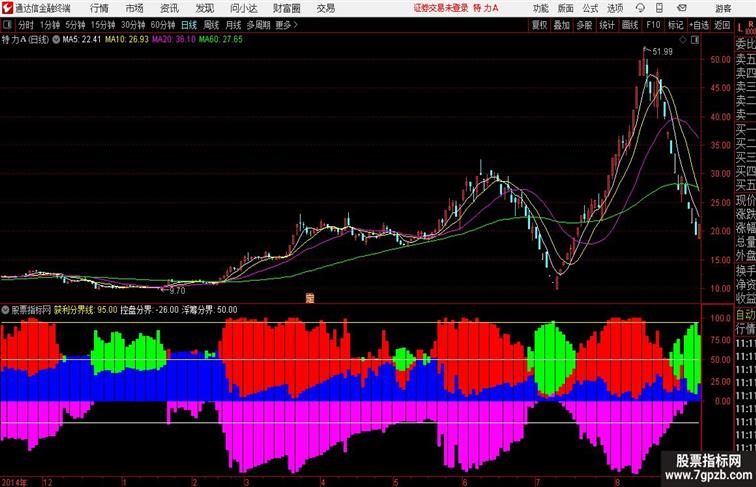Click the MA60: 27.65 value

pyautogui.click(x=221, y=40)
